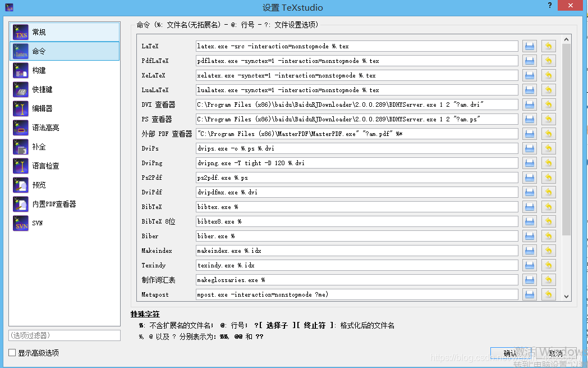Open the 内置PDF查看器 settings page
Image resolution: width=588 pixels, height=368 pixels.
[65, 205]
